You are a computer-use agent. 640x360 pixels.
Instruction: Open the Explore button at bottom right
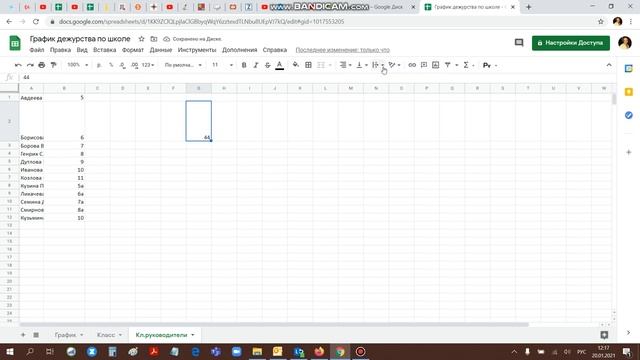(604, 335)
